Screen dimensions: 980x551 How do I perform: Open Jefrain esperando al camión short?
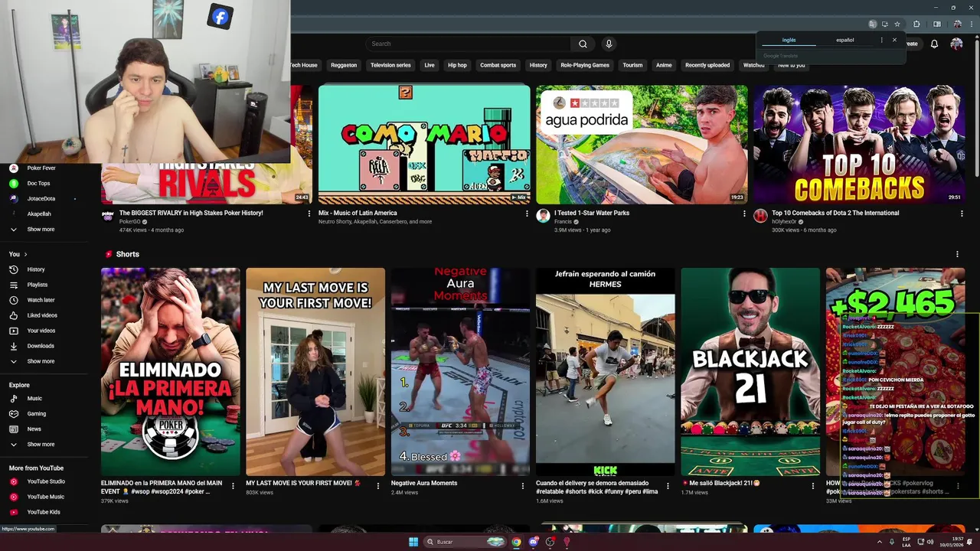605,372
